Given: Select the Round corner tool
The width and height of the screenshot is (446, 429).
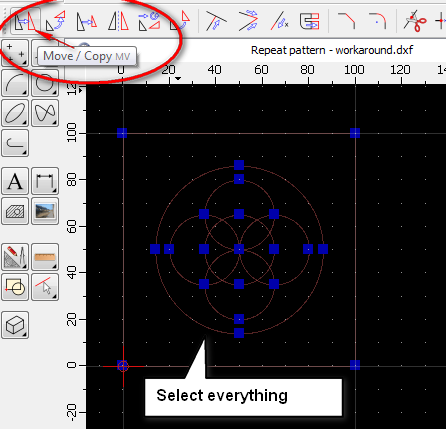Looking at the screenshot, I should point(377,21).
